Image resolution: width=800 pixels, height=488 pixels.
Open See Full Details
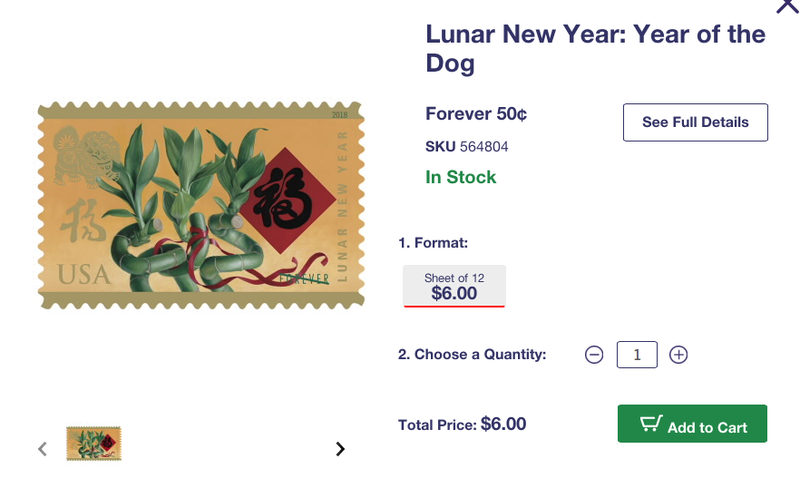pyautogui.click(x=695, y=122)
